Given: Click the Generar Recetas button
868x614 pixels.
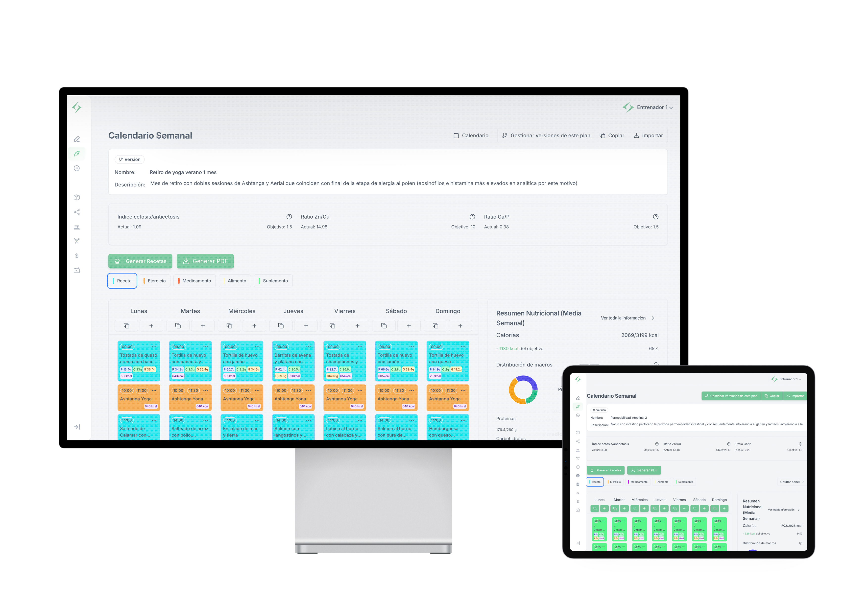Looking at the screenshot, I should point(140,261).
